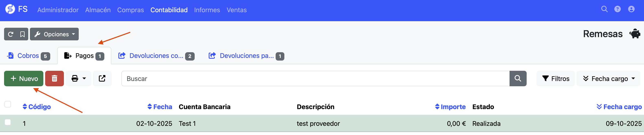Click the external link export icon
This screenshot has height=135, width=644.
pos(102,78)
